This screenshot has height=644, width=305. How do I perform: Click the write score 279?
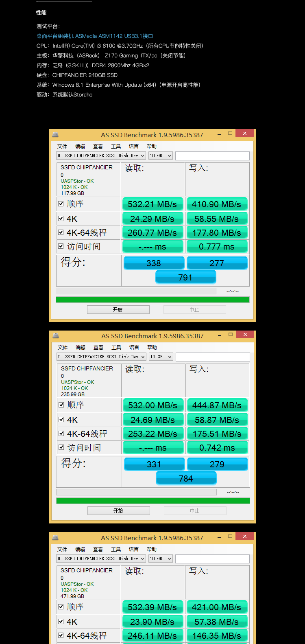click(217, 464)
